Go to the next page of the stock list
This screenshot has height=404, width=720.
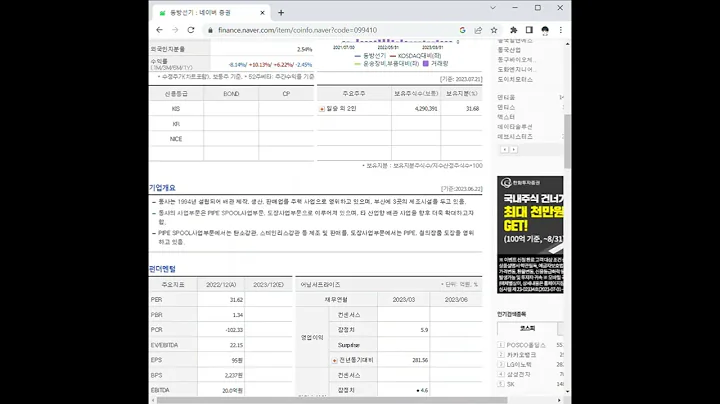point(513,150)
